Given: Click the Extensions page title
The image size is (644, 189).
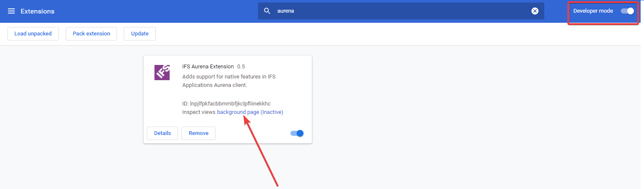Looking at the screenshot, I should (x=37, y=11).
